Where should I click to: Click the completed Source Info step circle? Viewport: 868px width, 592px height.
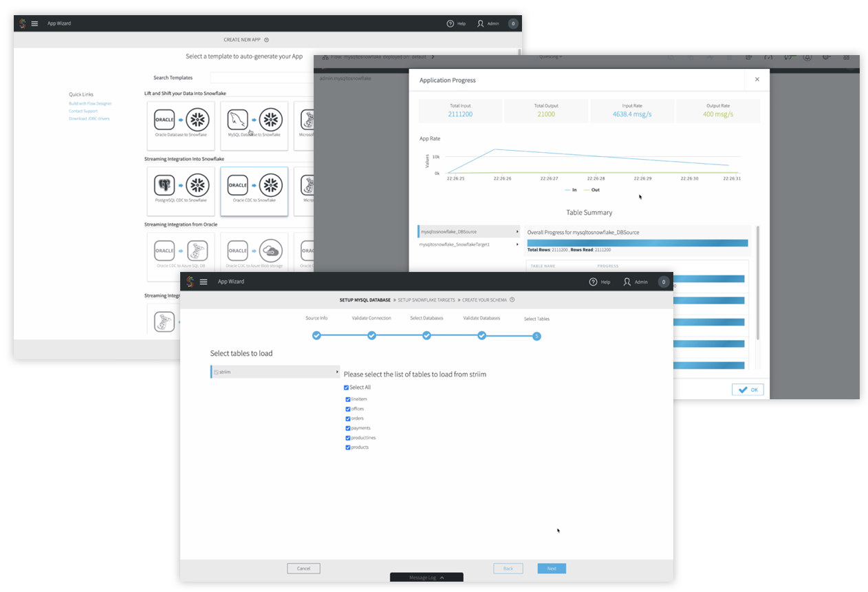316,335
